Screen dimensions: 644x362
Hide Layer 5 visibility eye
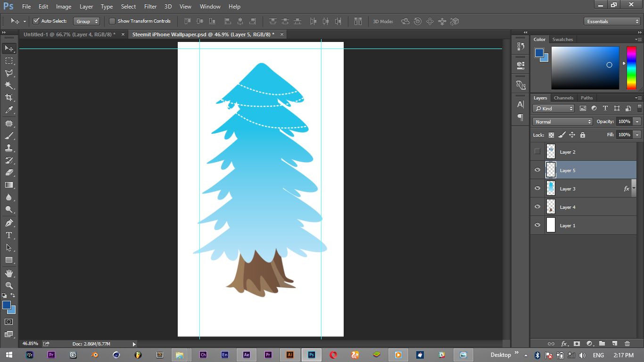tap(537, 170)
